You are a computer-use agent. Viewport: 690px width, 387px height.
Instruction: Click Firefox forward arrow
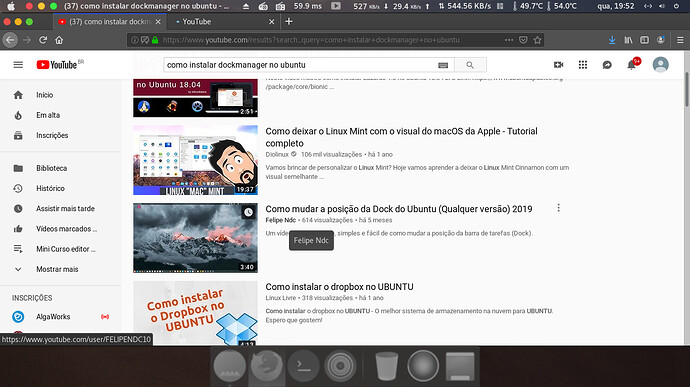point(27,40)
